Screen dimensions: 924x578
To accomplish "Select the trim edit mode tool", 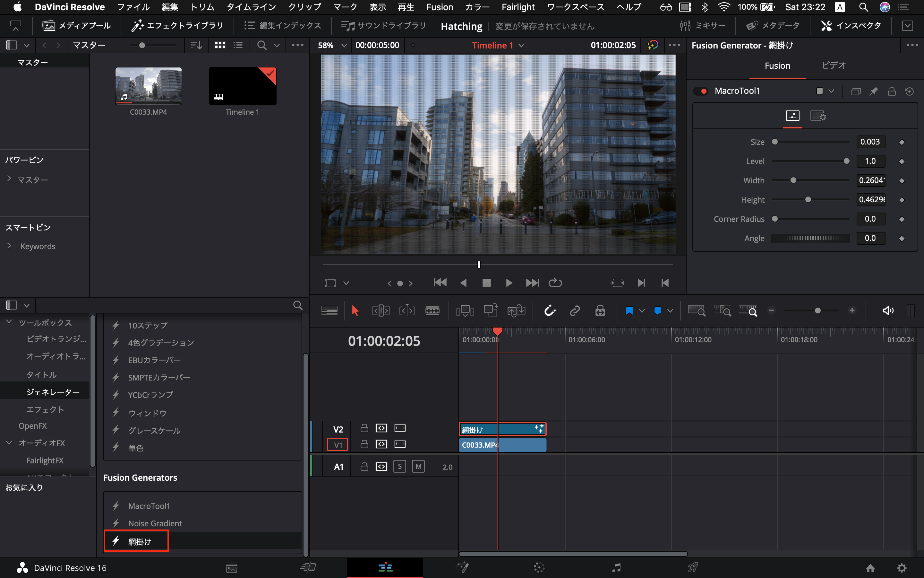I will [381, 311].
